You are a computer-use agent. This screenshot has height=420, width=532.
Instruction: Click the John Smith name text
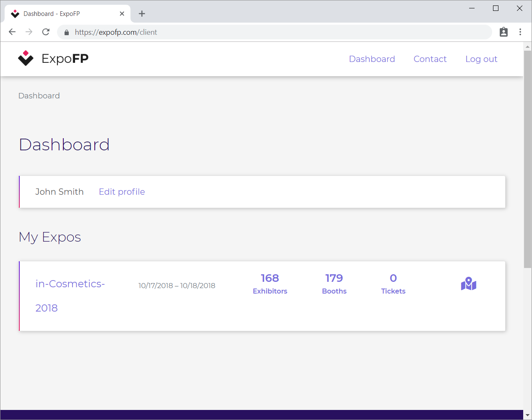60,192
